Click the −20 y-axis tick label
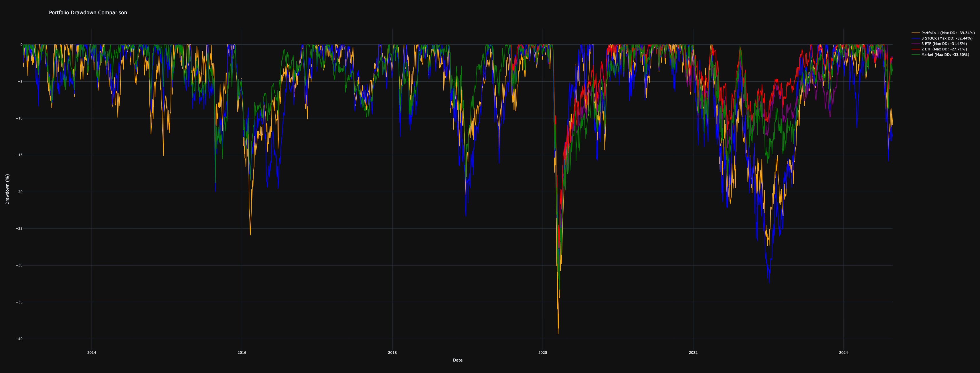 [19, 192]
